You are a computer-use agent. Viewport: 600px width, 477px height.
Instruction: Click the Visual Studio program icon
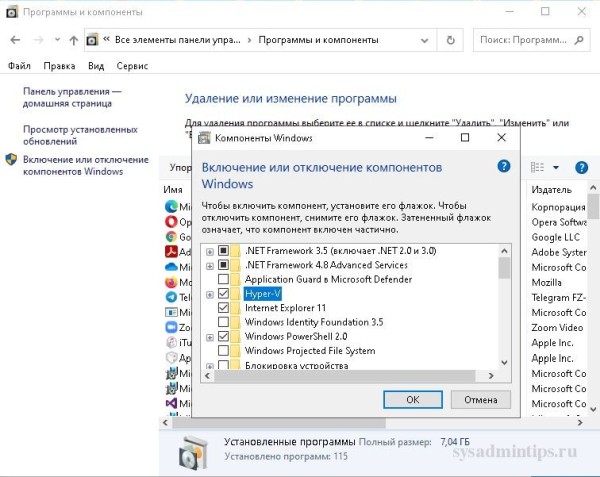(171, 403)
